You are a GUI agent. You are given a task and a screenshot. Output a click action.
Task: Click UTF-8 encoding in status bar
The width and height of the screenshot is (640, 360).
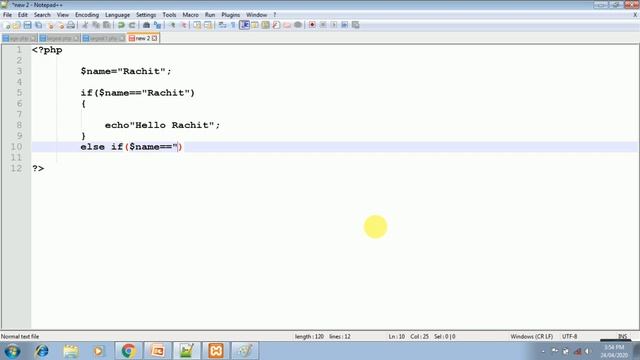click(x=569, y=337)
